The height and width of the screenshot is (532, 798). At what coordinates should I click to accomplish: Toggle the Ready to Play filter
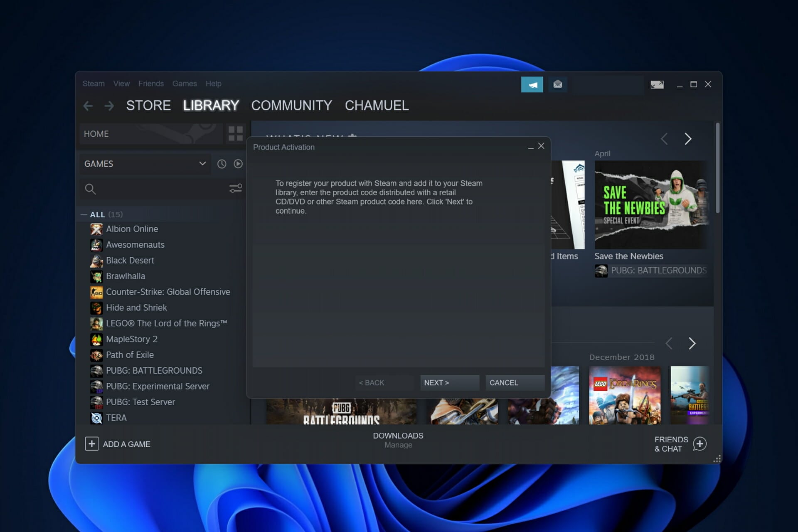pyautogui.click(x=238, y=164)
